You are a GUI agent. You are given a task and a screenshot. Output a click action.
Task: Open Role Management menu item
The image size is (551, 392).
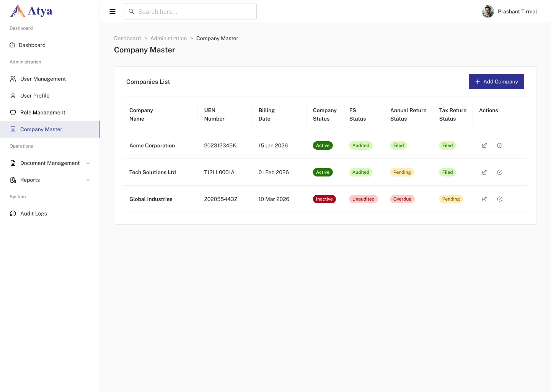(50, 113)
